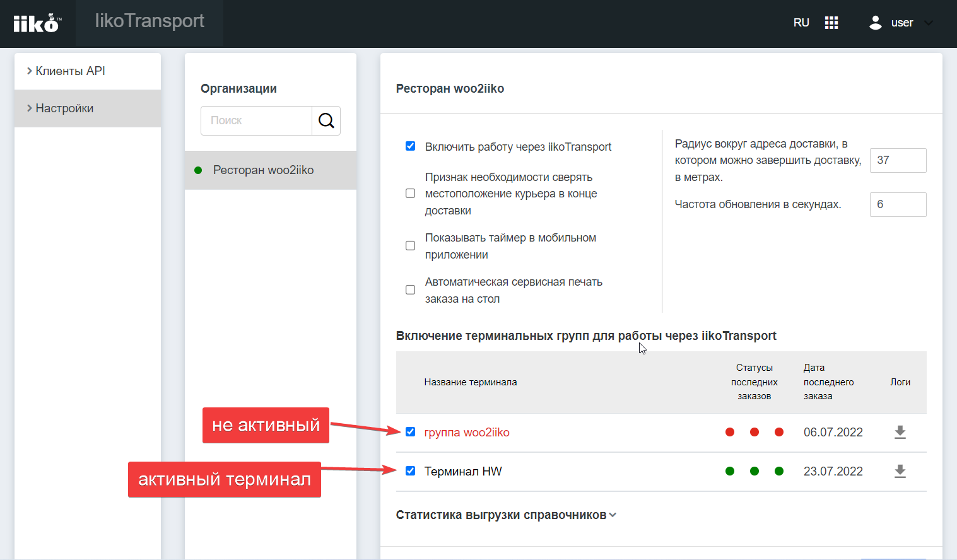The width and height of the screenshot is (957, 560).
Task: Select Ресторан woo2iiko in organizations list
Action: click(x=271, y=170)
